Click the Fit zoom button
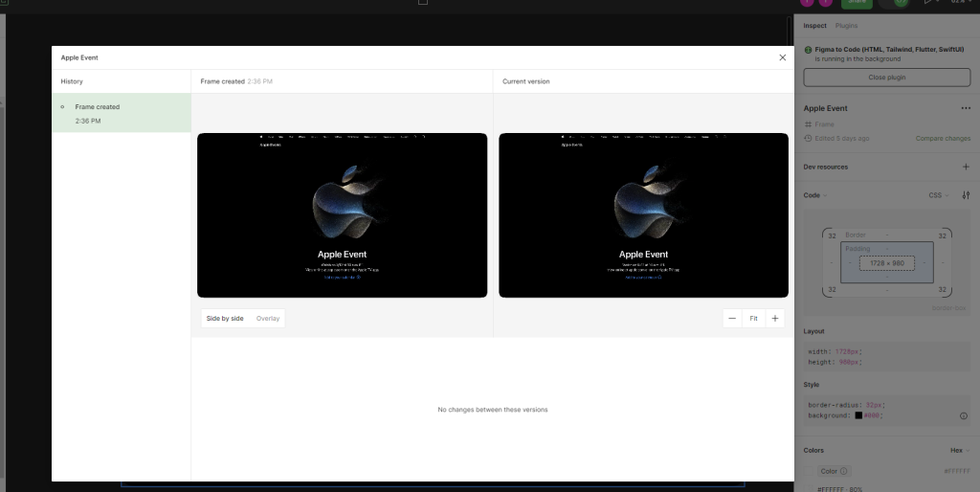This screenshot has height=492, width=980. pyautogui.click(x=753, y=319)
